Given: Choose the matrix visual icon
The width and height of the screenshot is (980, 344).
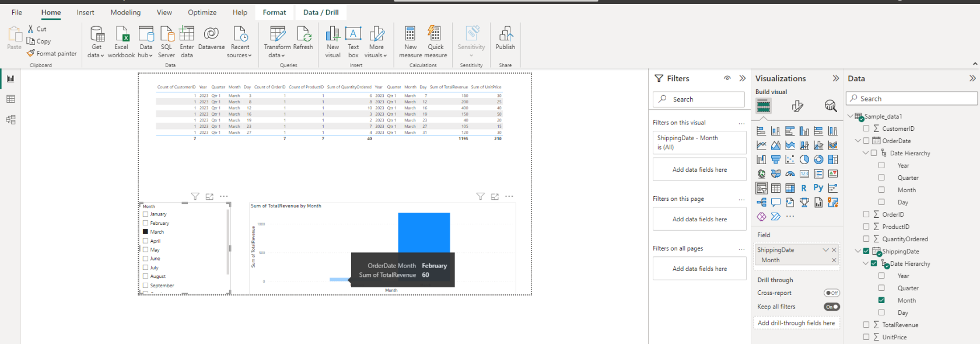Looking at the screenshot, I should click(x=790, y=188).
